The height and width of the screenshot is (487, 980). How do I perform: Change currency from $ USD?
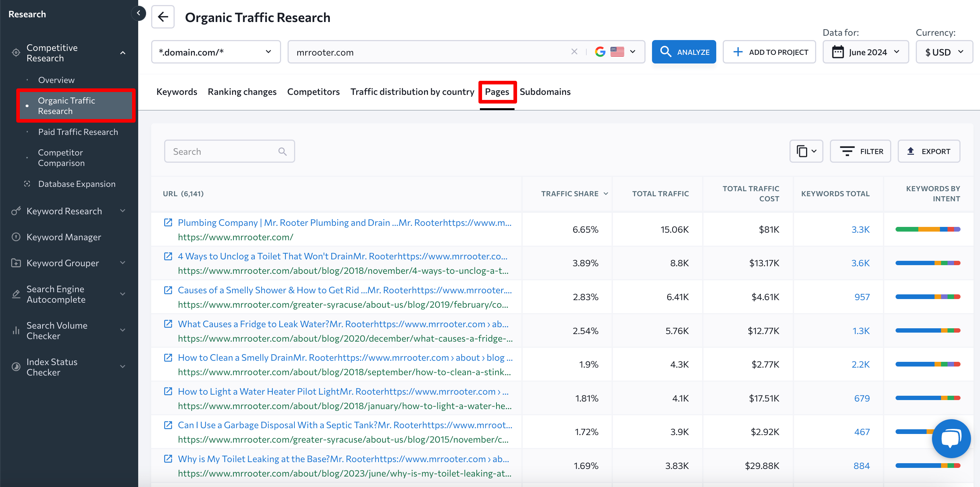[x=944, y=52]
